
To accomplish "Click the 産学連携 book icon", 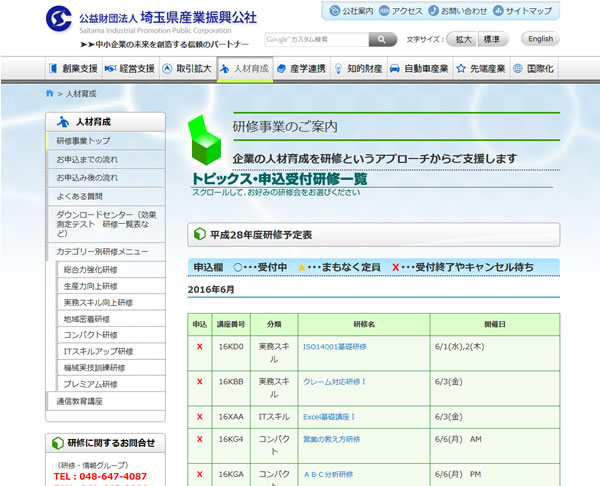I will 281,69.
